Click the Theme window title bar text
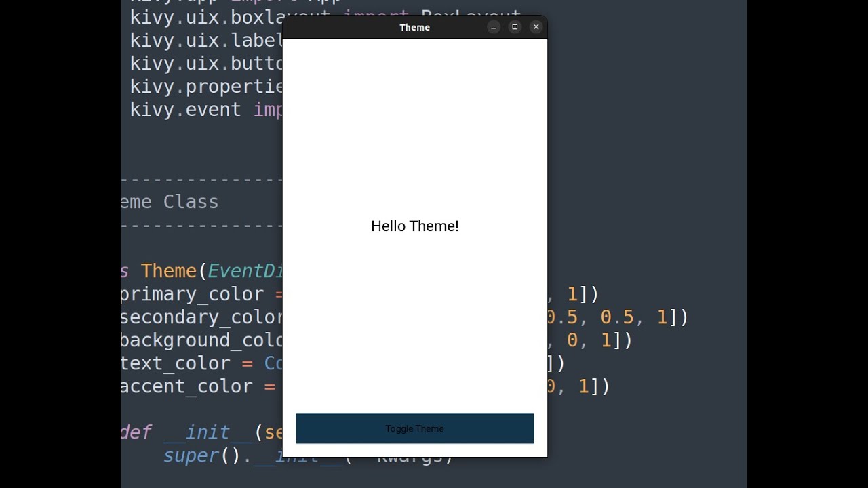Image resolution: width=868 pixels, height=488 pixels. coord(414,27)
